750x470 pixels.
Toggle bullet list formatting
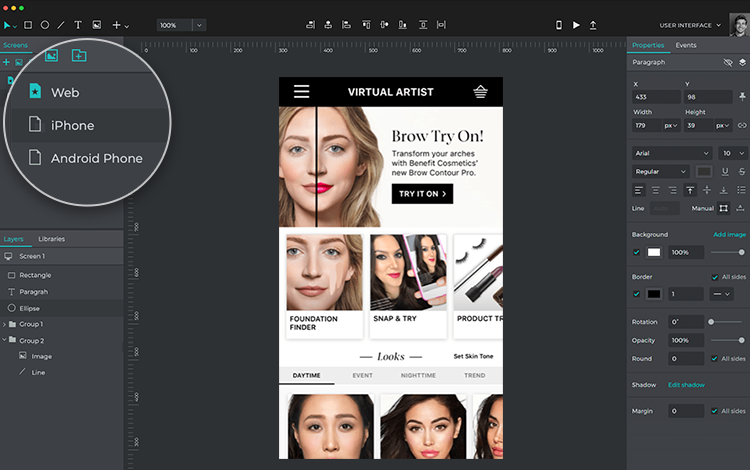click(x=741, y=190)
